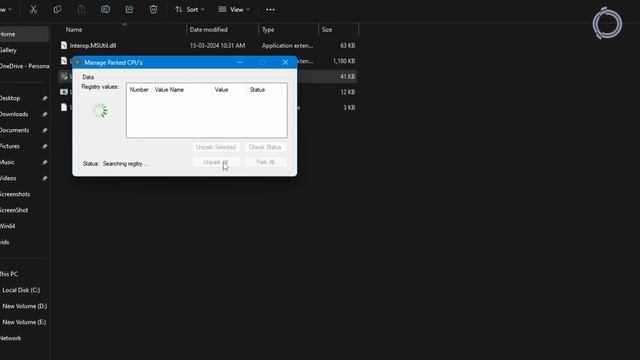The image size is (640, 360).
Task: Click the Delete trash icon in toolbar
Action: tap(153, 9)
